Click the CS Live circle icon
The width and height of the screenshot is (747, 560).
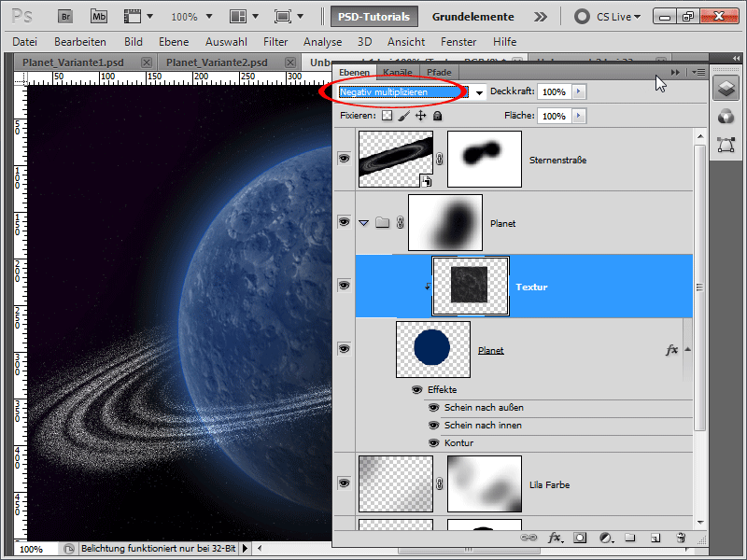click(582, 17)
